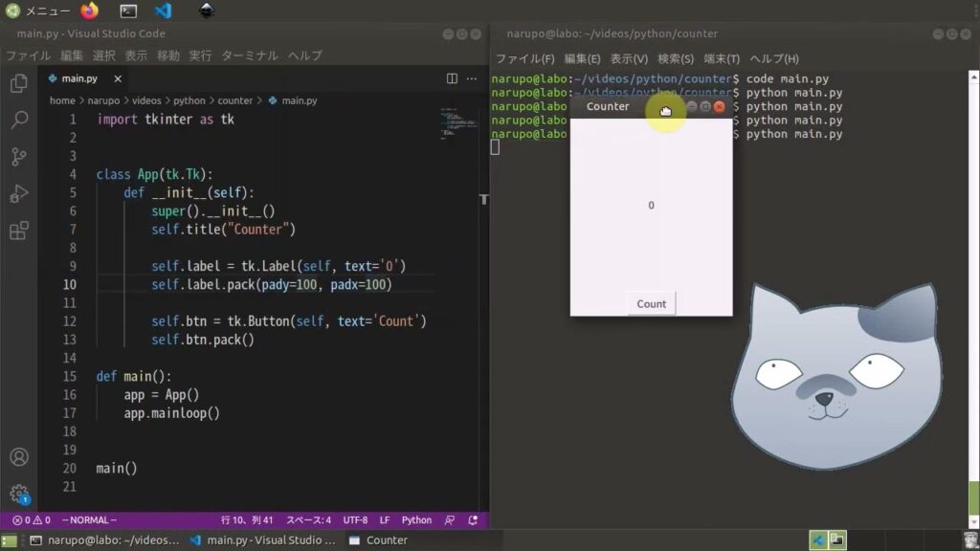The width and height of the screenshot is (980, 551).
Task: Open the Extensions view
Action: pyautogui.click(x=19, y=231)
